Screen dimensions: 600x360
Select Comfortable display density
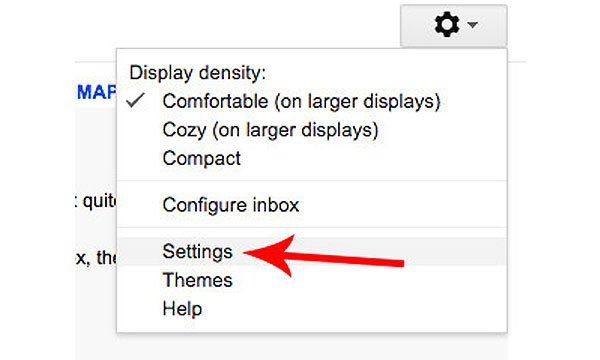point(301,101)
